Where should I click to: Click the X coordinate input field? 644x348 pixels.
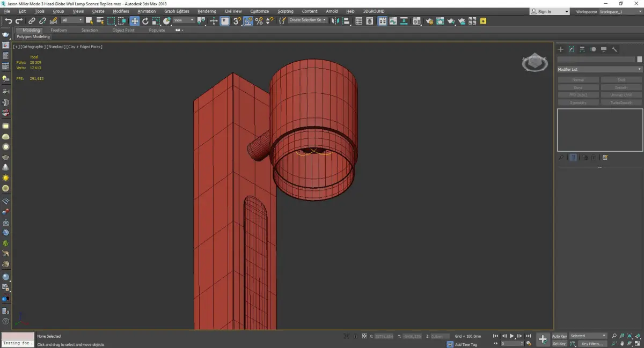coord(384,336)
